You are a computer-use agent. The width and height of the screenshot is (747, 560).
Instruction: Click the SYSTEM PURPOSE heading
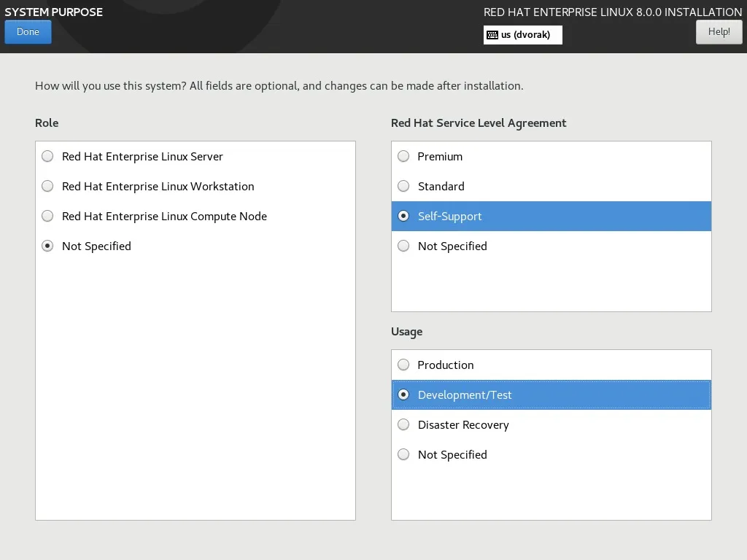point(53,12)
